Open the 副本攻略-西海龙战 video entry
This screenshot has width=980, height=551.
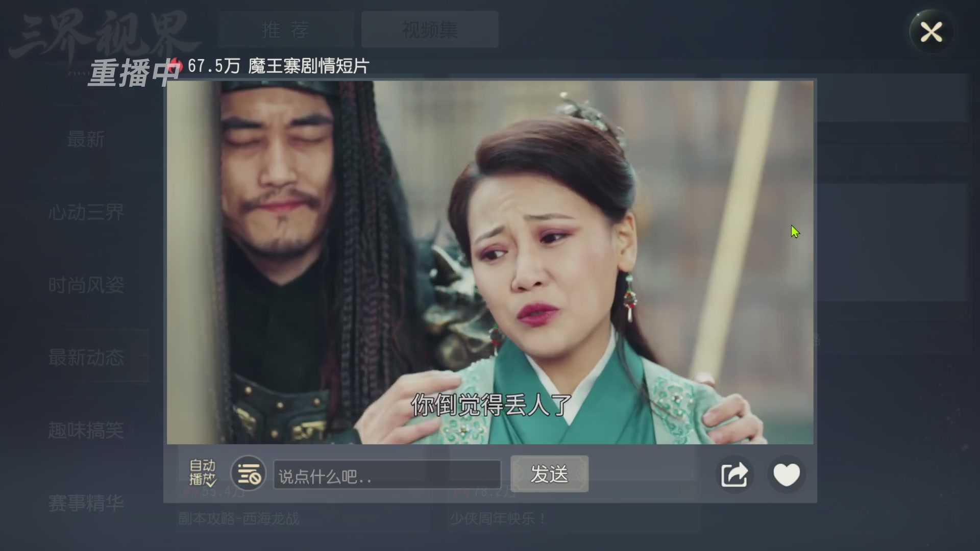pyautogui.click(x=238, y=519)
